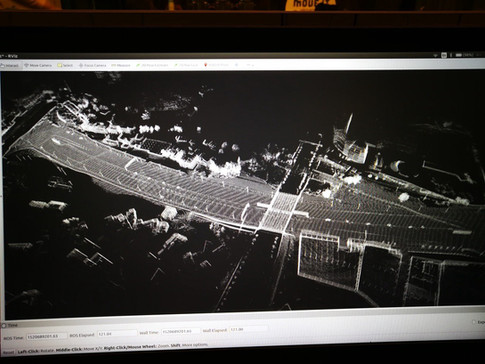Click the ROS Time value field
Viewport: 485px width, 364px height.
[46, 336]
